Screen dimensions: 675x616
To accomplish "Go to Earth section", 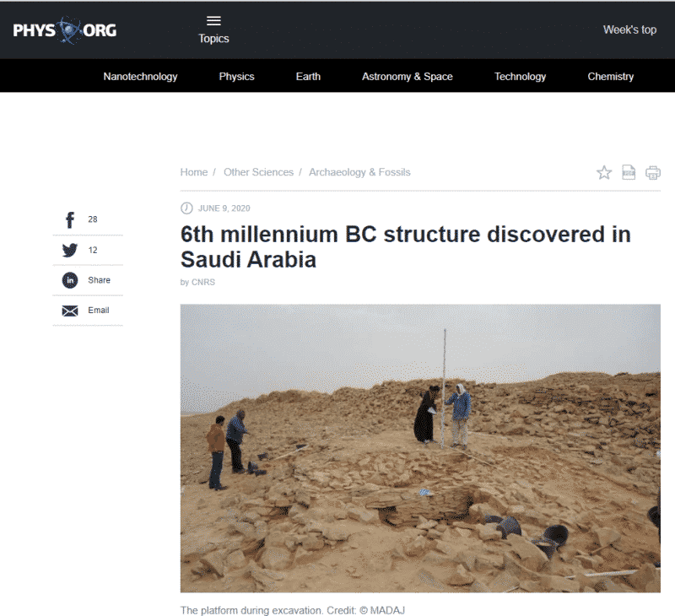I will click(x=308, y=76).
